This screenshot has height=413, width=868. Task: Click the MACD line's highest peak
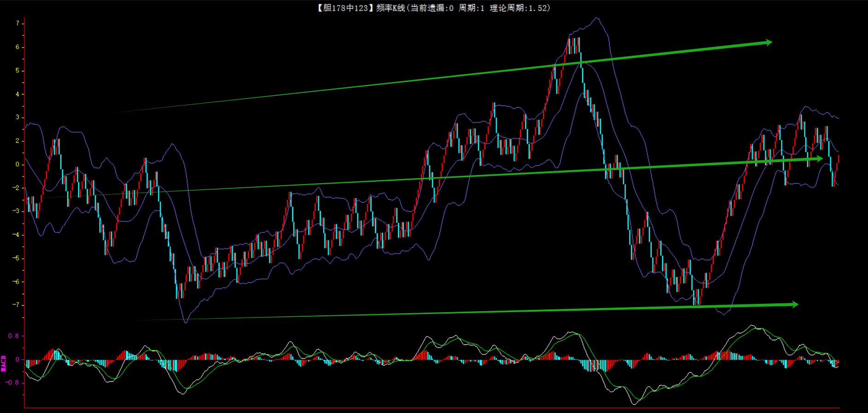[752, 326]
